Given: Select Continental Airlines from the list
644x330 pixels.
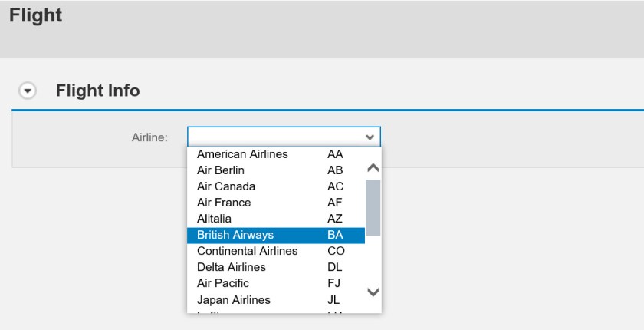Looking at the screenshot, I should coord(248,251).
